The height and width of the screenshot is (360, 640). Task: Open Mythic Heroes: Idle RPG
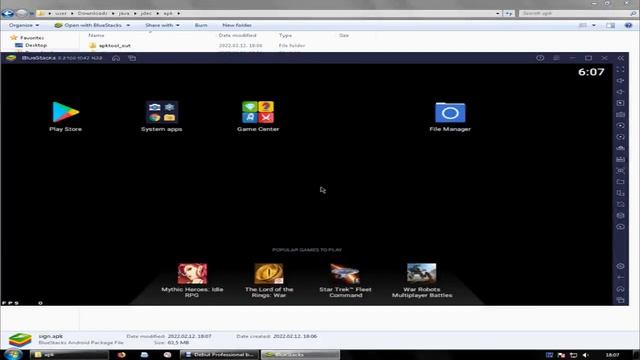(192, 280)
